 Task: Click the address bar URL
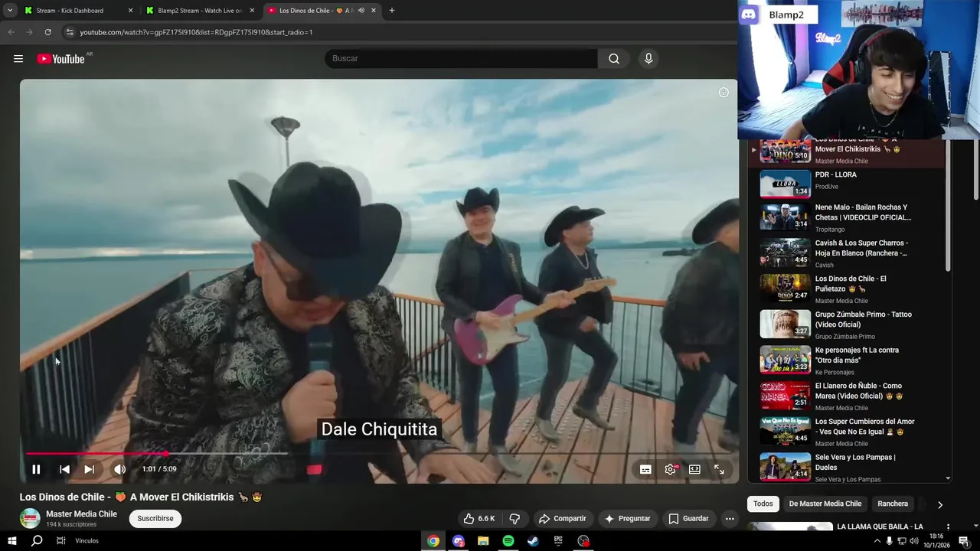click(196, 32)
